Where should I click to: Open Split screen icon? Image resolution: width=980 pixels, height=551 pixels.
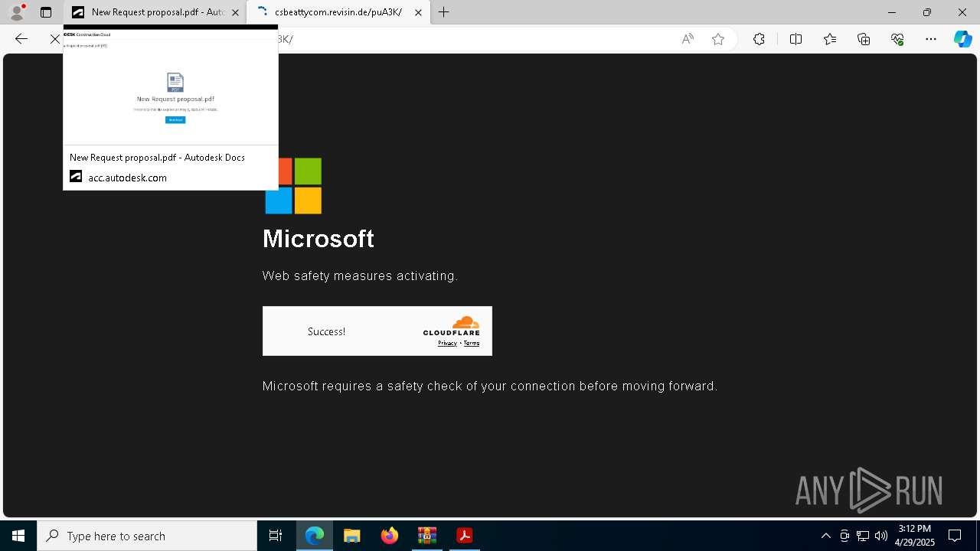click(x=795, y=39)
